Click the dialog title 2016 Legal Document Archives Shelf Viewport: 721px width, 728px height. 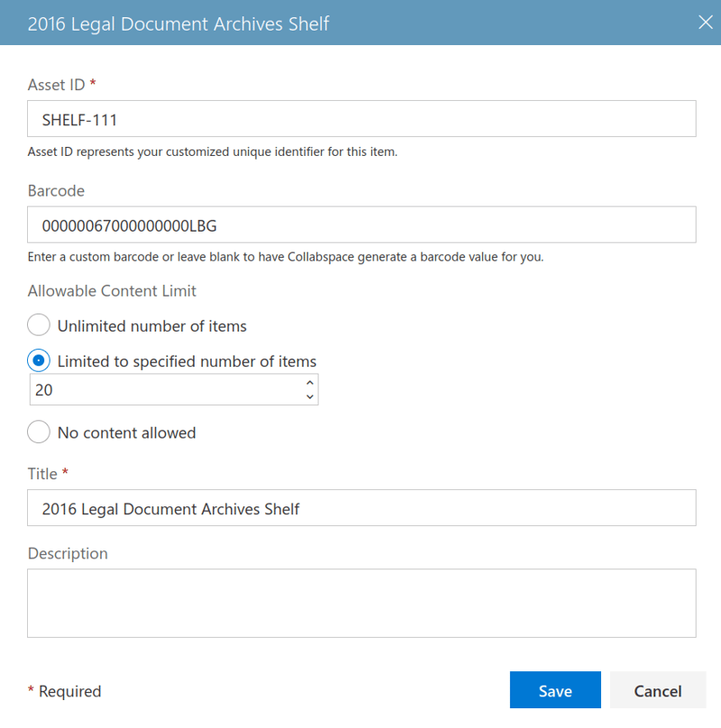click(178, 23)
